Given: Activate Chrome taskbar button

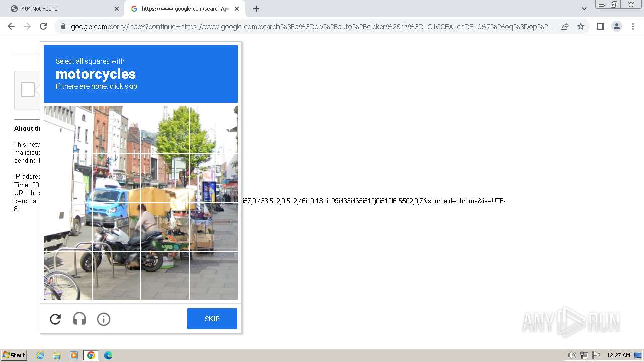Looking at the screenshot, I should 91,355.
